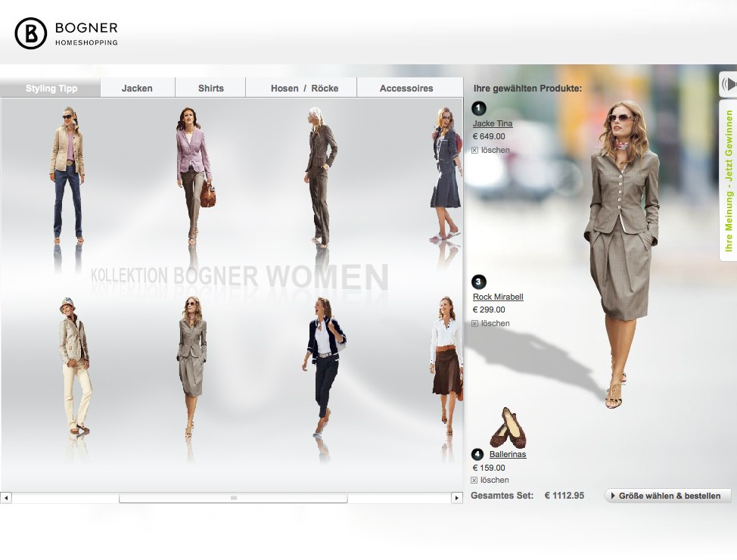Viewport: 737px width, 560px height.
Task: Open the Jacke Tina product link
Action: pyautogui.click(x=493, y=123)
